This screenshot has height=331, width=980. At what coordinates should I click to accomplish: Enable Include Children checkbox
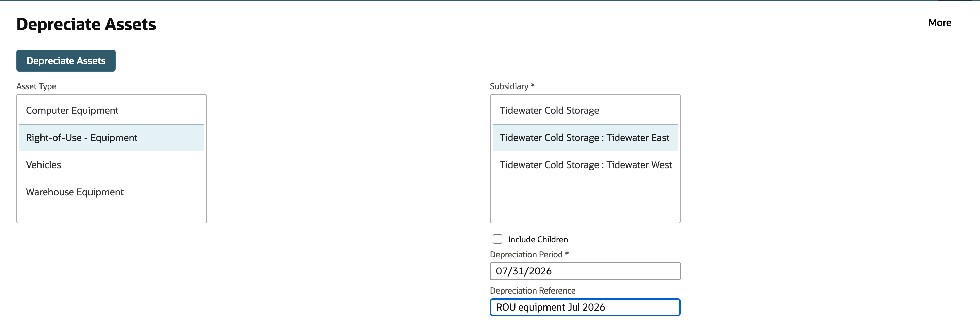coord(497,239)
